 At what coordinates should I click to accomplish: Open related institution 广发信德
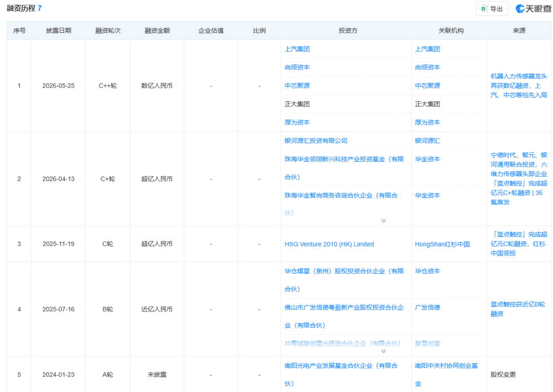[x=428, y=308]
